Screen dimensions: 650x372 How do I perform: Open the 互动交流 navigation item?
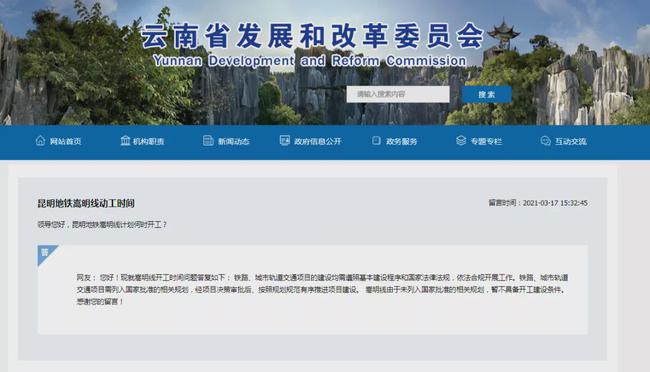tap(570, 141)
